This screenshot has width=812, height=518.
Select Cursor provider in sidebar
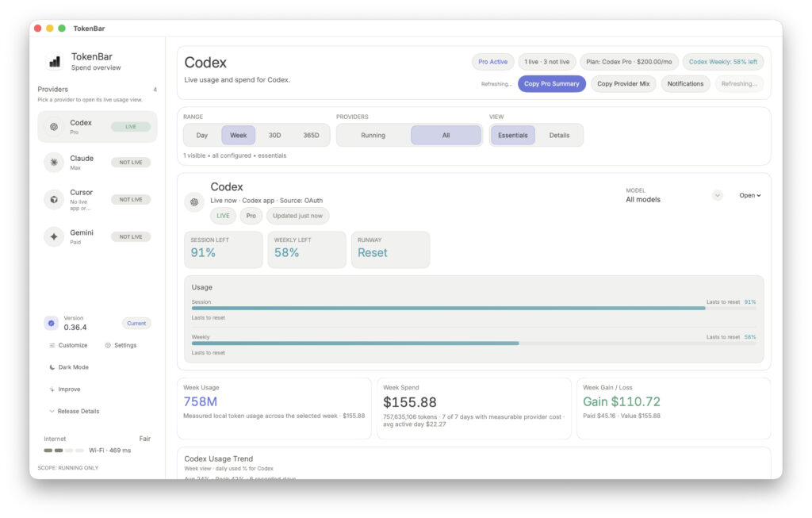click(98, 199)
